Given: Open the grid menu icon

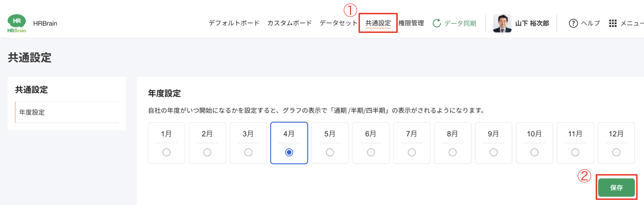Looking at the screenshot, I should [x=613, y=23].
